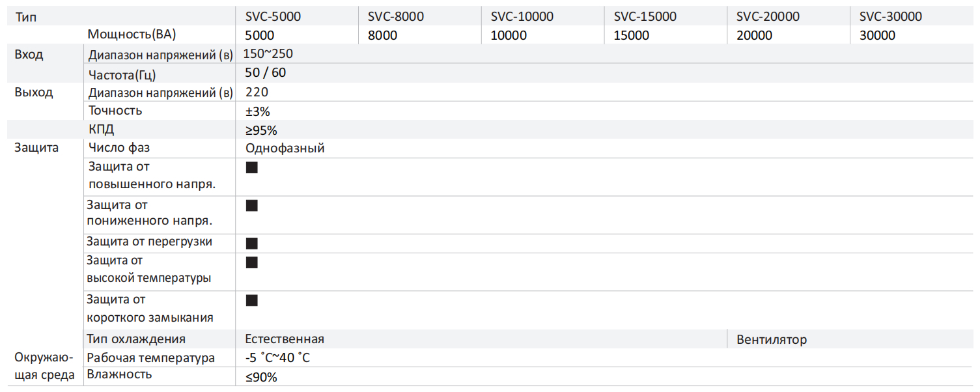Click the undervoltage protection black square
The height and width of the screenshot is (392, 980).
tap(252, 206)
